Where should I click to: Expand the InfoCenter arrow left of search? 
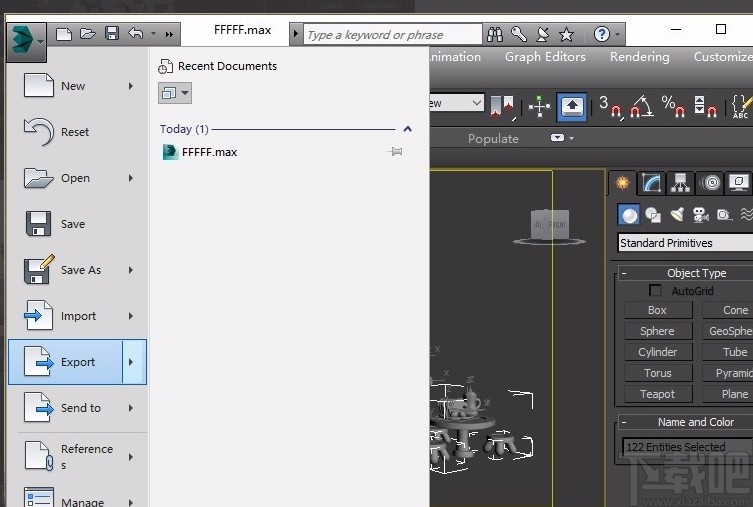point(295,34)
